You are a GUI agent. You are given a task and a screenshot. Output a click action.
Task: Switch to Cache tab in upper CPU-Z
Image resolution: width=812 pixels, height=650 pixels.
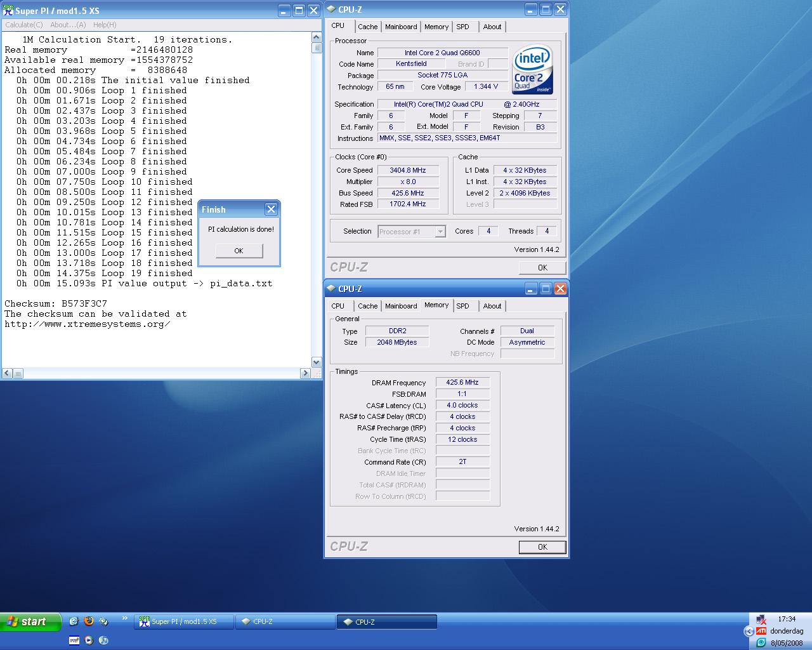(367, 27)
